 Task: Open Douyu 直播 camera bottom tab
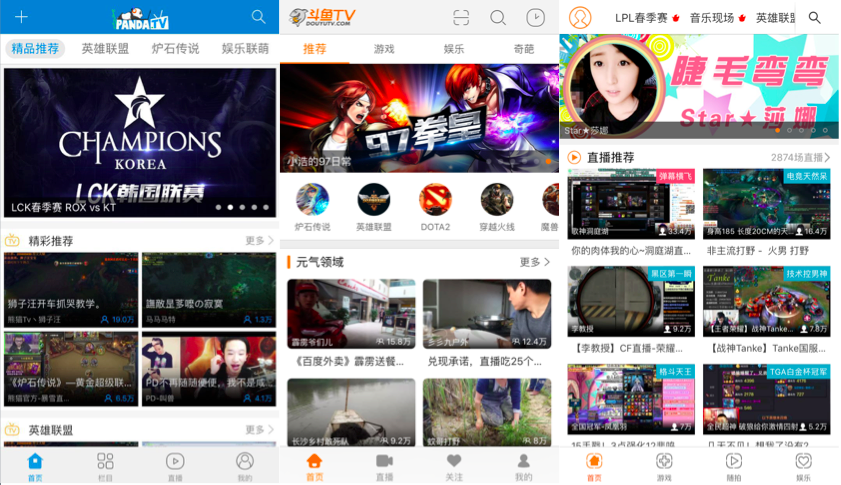click(x=384, y=466)
